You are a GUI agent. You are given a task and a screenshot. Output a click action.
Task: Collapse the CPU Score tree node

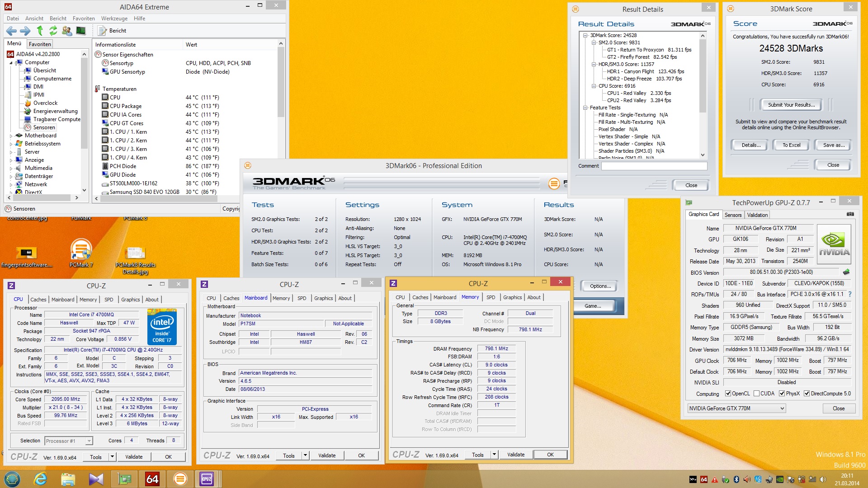pyautogui.click(x=594, y=86)
